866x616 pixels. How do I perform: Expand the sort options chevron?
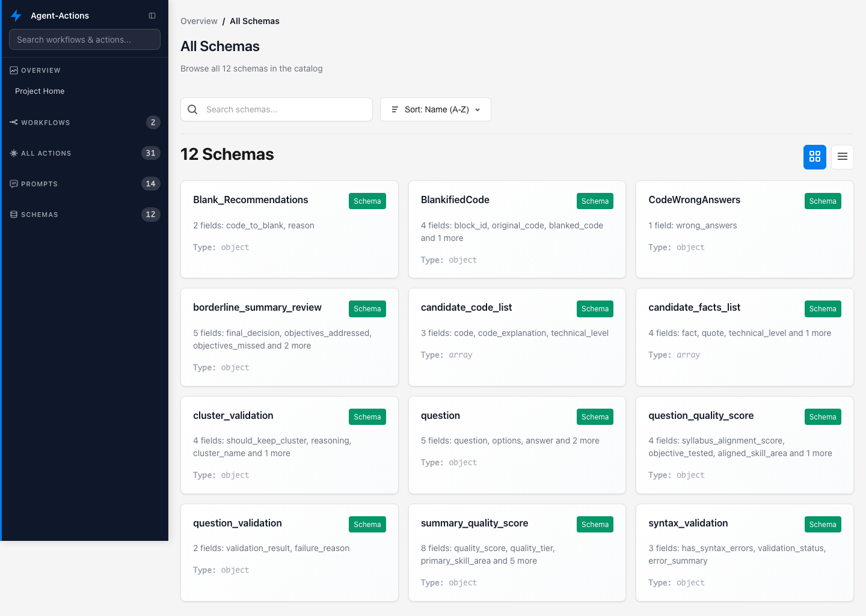477,110
